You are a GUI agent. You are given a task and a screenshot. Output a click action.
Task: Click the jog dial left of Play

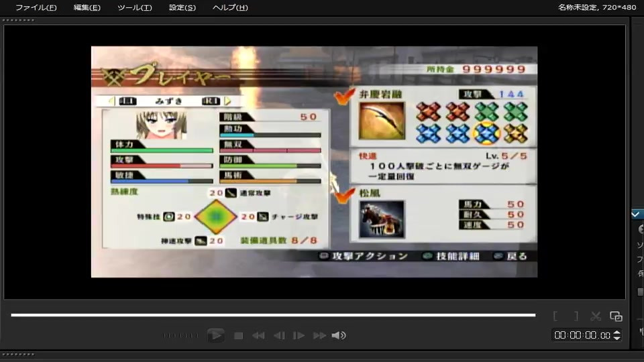(180, 335)
